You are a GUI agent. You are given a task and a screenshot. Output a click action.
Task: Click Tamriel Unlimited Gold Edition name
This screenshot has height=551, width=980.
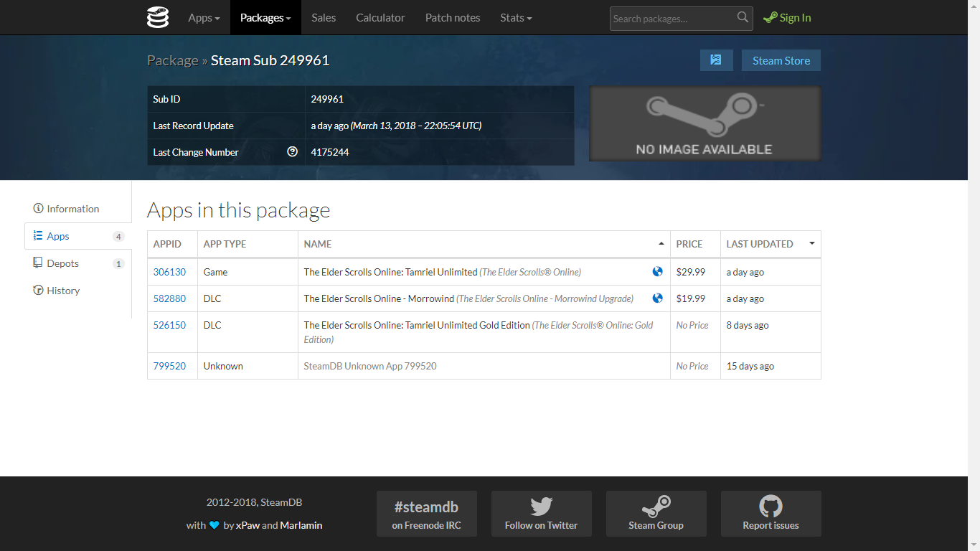click(417, 325)
